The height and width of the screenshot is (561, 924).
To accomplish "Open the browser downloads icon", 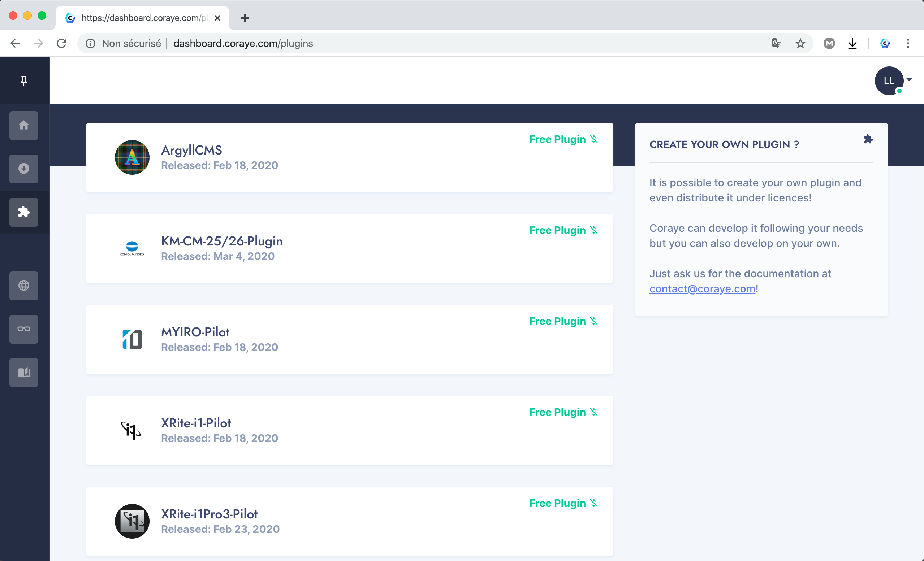I will (x=852, y=43).
